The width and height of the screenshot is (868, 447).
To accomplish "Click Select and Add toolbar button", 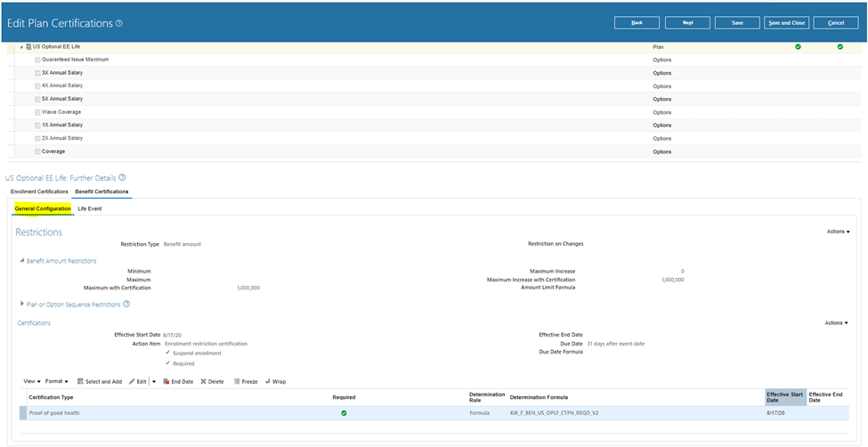I will [x=100, y=382].
